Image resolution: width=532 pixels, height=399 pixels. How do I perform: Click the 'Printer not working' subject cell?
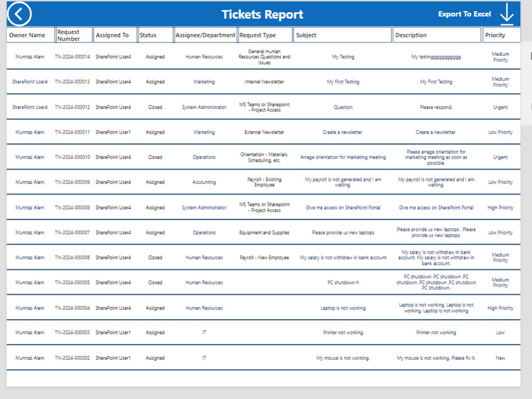coord(343,332)
